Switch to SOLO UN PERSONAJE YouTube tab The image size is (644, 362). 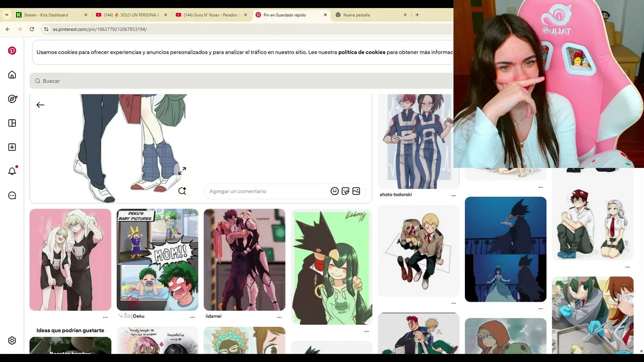click(131, 15)
